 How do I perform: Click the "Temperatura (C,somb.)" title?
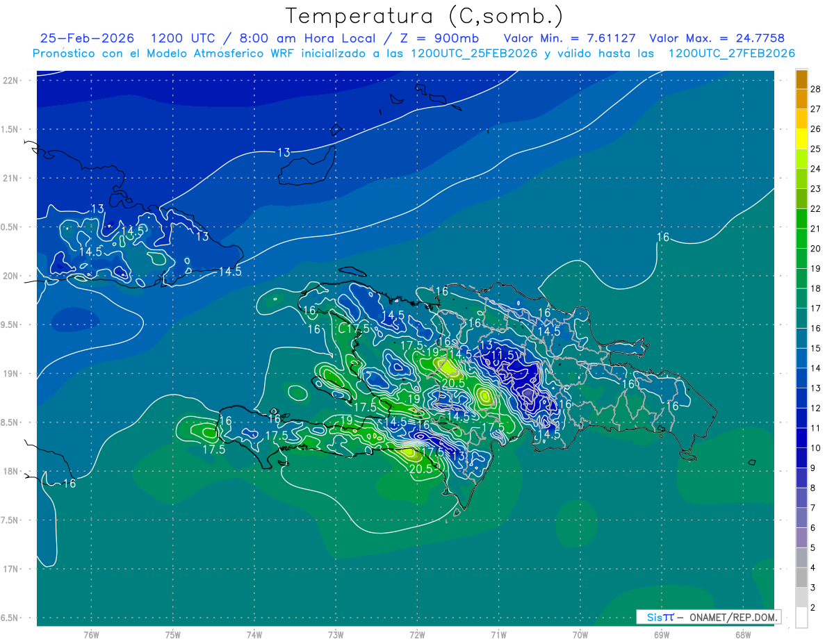tap(425, 15)
